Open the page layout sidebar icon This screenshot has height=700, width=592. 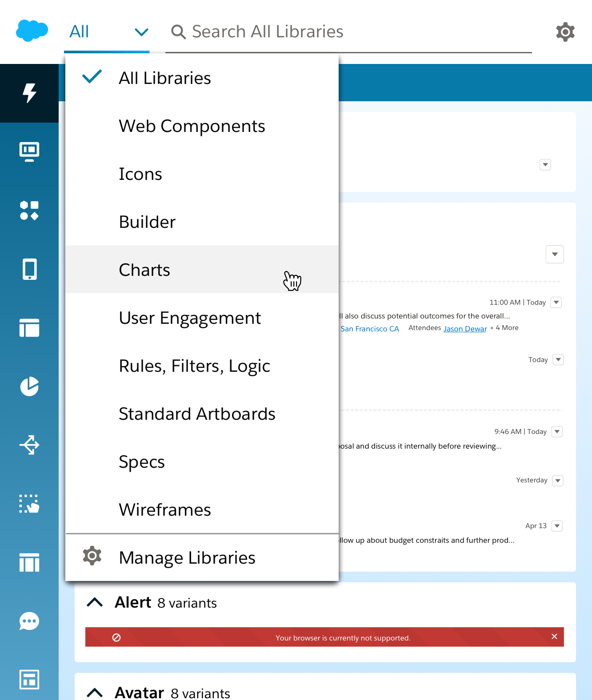29,328
